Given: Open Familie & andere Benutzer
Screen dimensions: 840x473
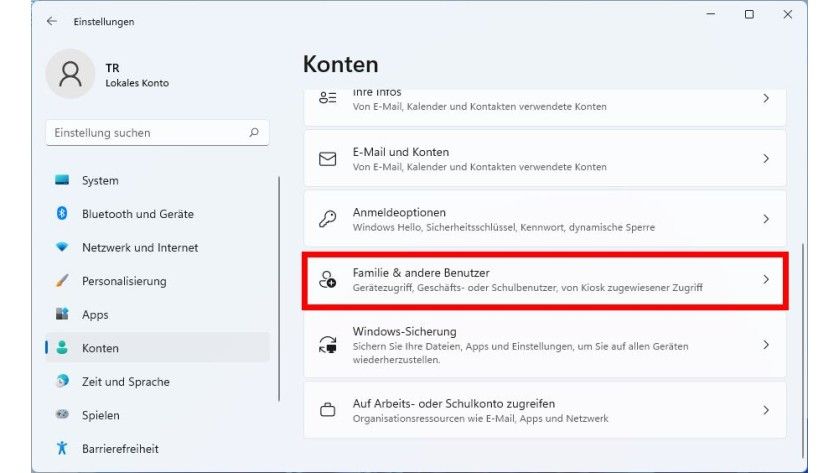Looking at the screenshot, I should point(545,280).
